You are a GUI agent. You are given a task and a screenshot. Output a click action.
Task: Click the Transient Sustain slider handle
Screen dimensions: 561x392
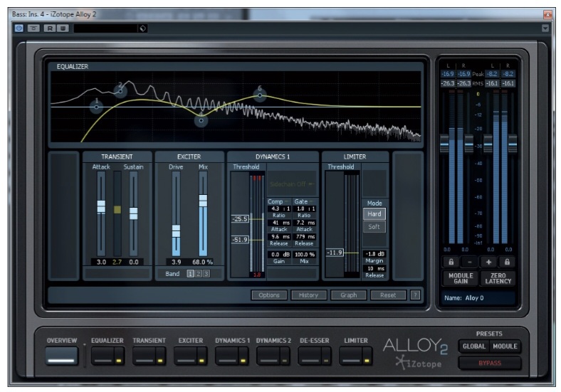click(133, 213)
